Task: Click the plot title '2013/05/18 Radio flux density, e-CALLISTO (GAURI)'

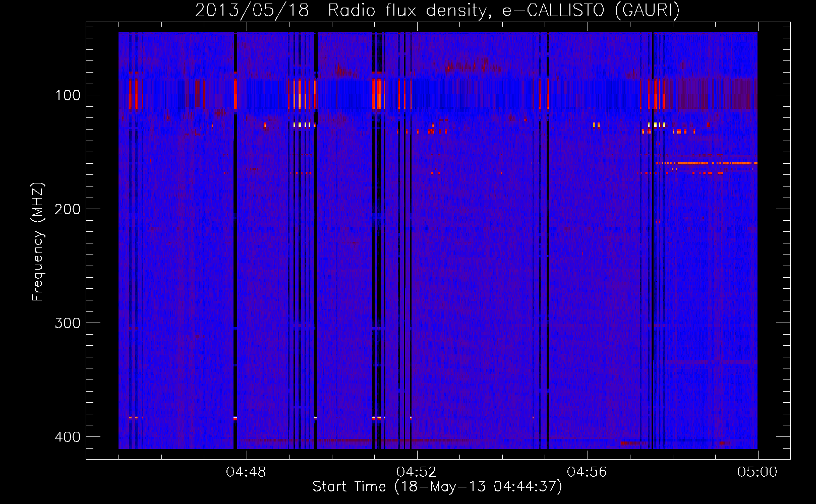Action: click(437, 10)
